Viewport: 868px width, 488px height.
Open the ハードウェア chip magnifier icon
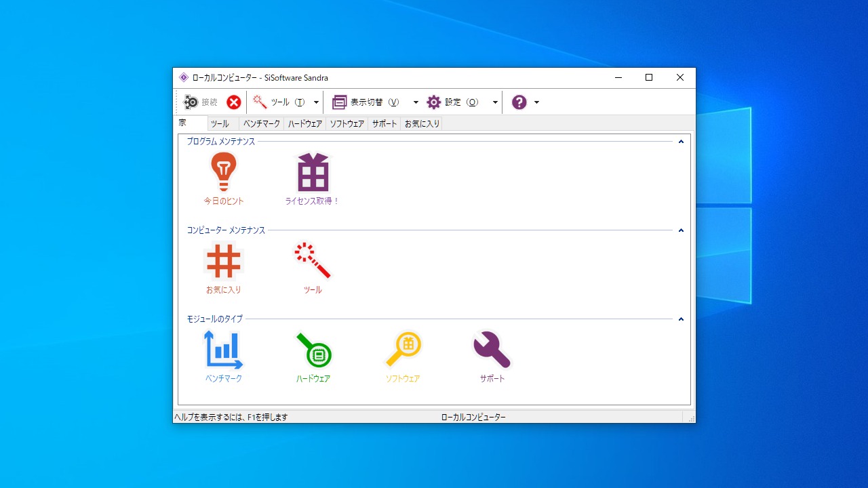313,350
